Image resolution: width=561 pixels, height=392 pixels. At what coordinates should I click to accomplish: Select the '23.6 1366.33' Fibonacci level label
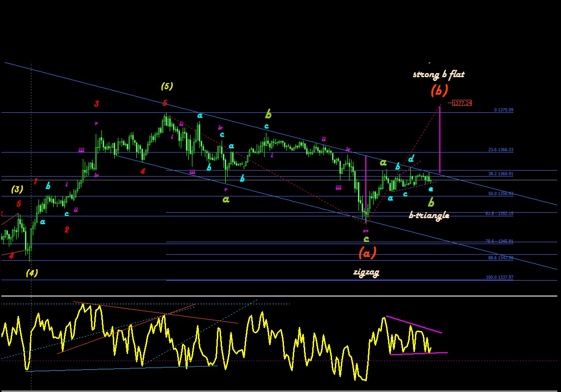[501, 150]
